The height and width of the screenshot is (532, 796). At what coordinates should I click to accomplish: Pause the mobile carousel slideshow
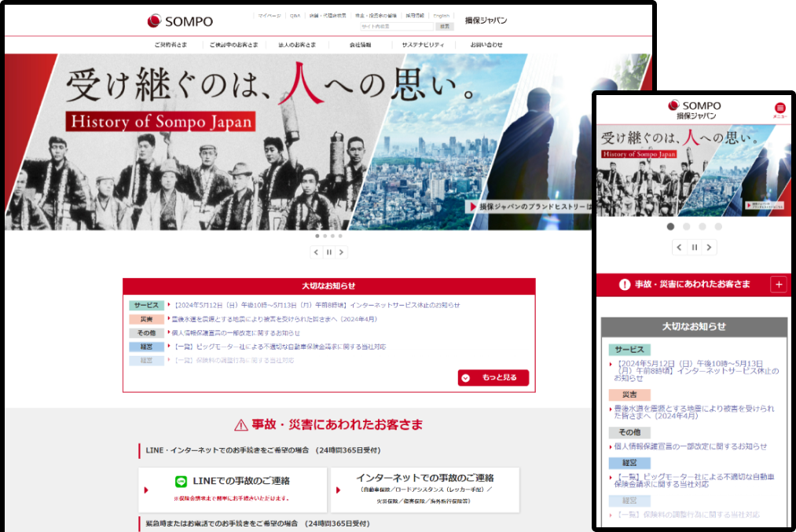pyautogui.click(x=695, y=248)
